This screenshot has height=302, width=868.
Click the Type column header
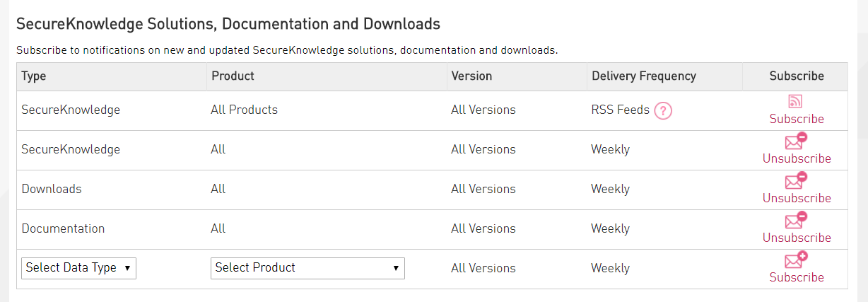point(34,76)
